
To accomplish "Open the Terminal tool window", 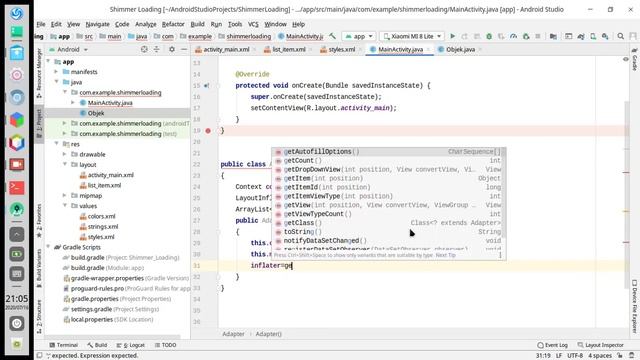I will point(63,345).
